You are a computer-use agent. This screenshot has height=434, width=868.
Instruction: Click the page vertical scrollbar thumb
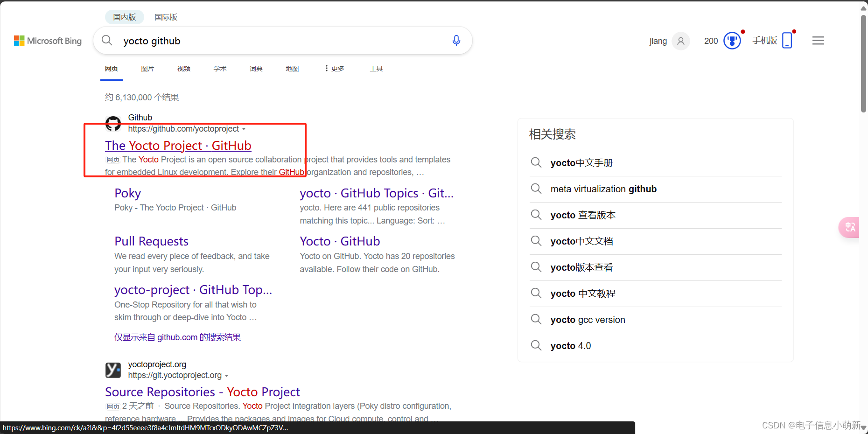tap(864, 63)
